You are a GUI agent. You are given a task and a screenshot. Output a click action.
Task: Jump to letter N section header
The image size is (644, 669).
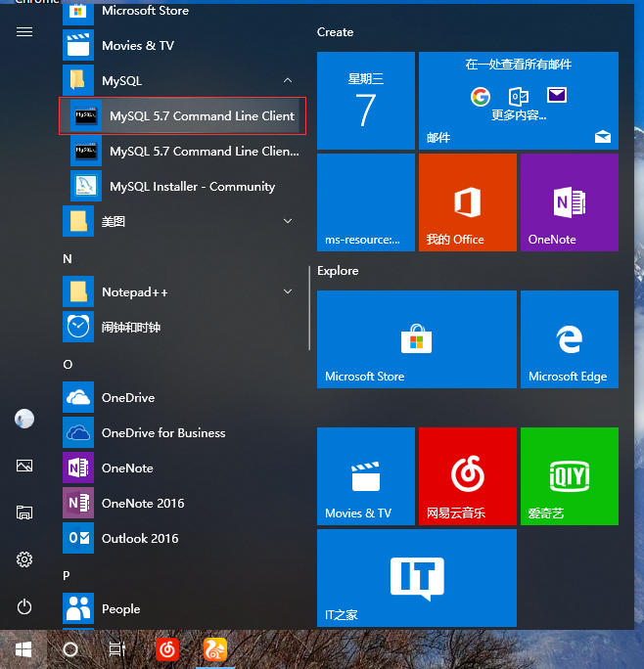point(68,258)
